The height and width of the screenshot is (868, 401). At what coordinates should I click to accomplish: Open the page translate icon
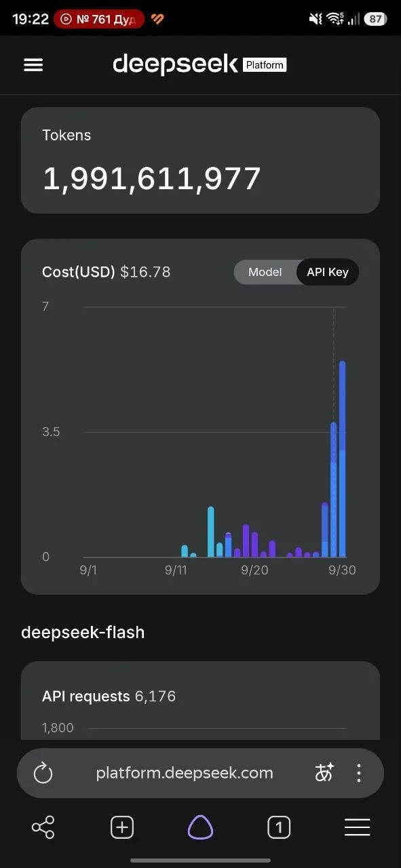(x=324, y=773)
